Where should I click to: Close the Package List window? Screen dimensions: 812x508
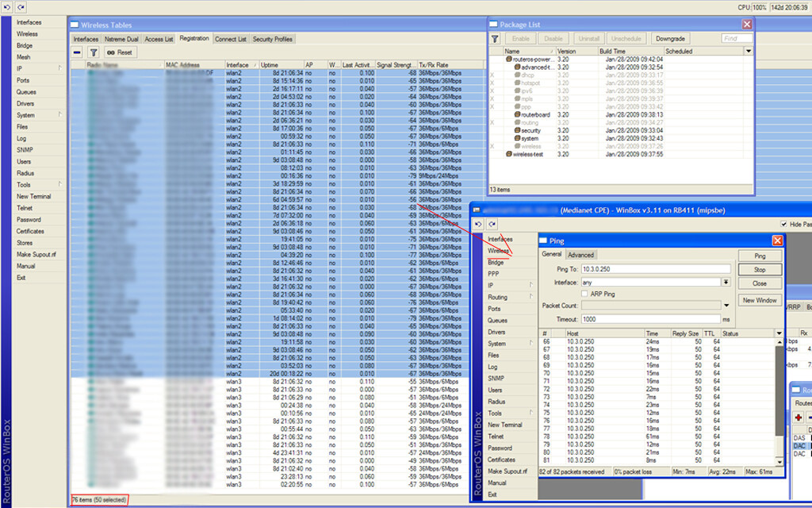coord(747,25)
